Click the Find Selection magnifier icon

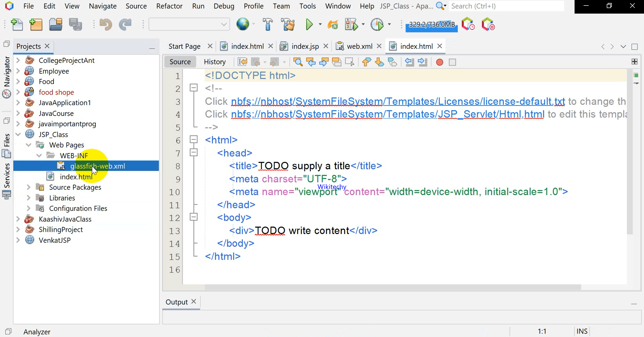(x=298, y=62)
